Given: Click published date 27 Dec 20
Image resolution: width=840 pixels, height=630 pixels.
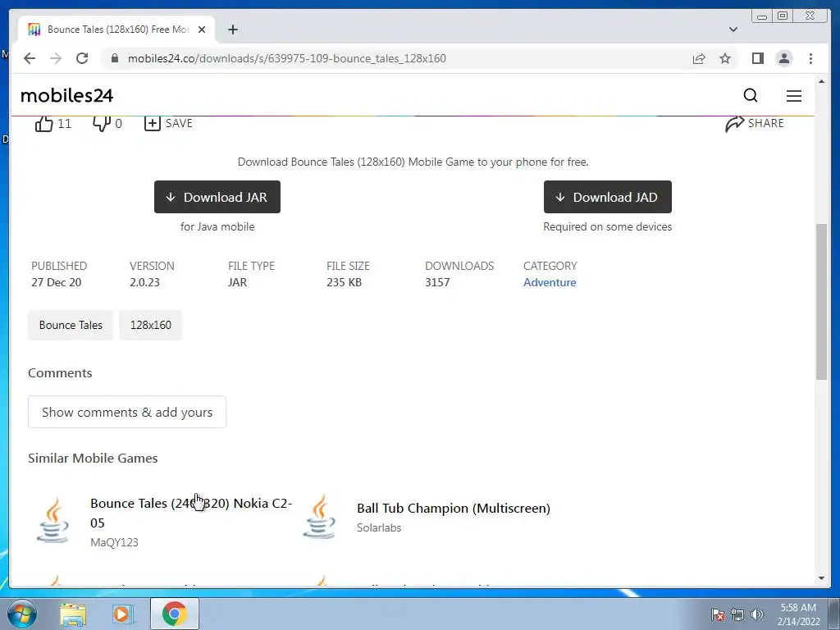Looking at the screenshot, I should coord(57,282).
